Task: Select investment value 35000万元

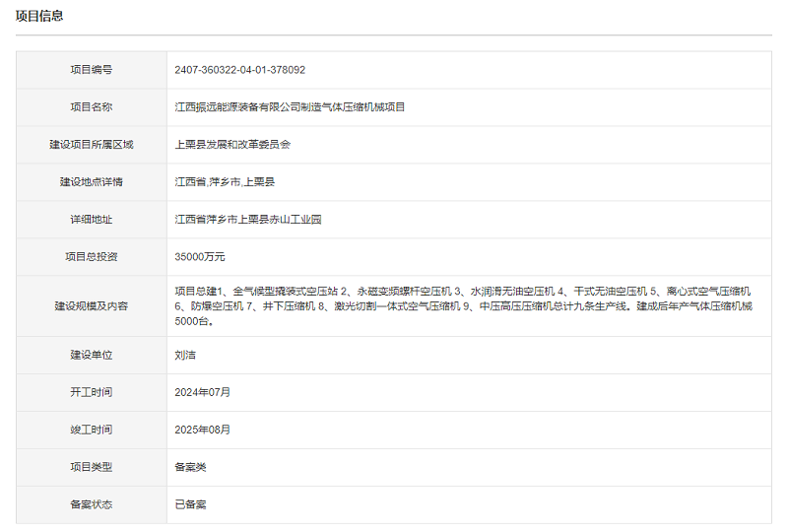Action: coord(200,257)
